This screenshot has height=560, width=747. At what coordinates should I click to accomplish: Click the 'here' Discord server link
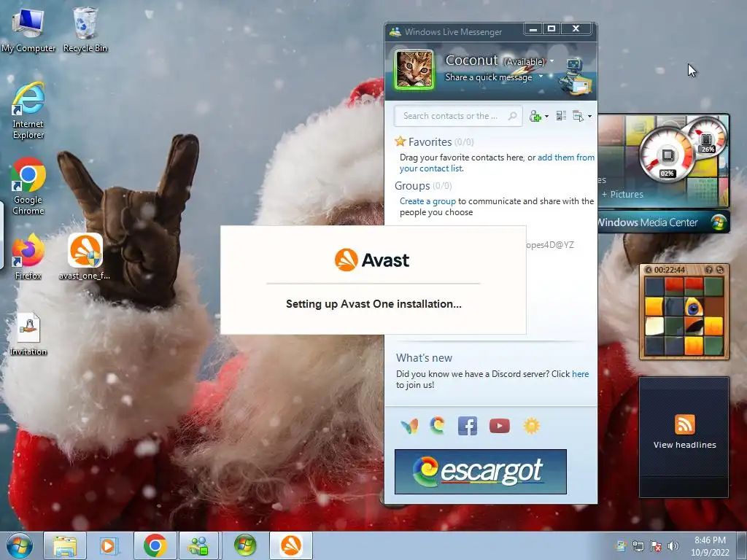click(x=580, y=374)
